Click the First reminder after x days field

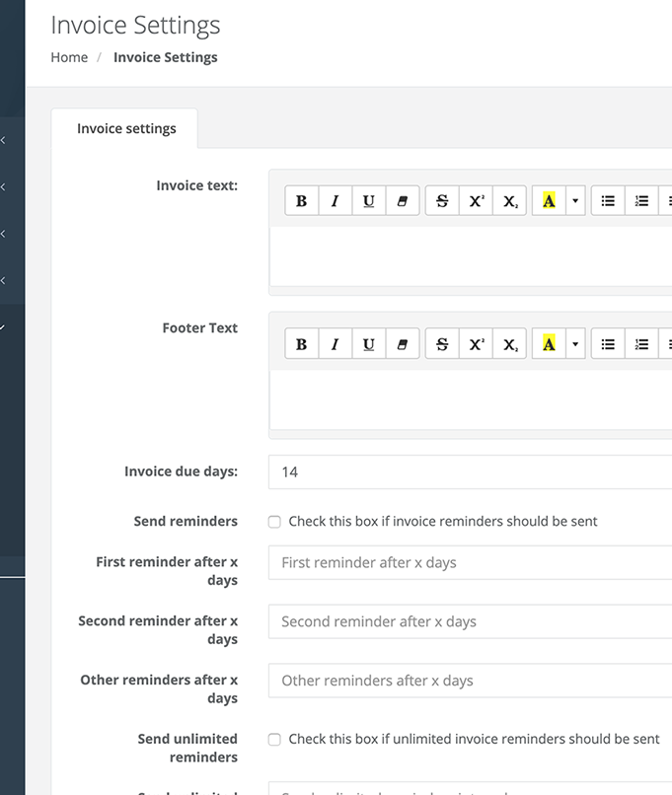(470, 562)
